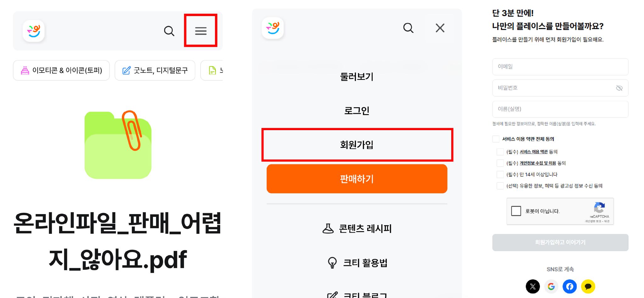This screenshot has width=644, height=298.
Task: Continue with Google login icon
Action: click(551, 286)
